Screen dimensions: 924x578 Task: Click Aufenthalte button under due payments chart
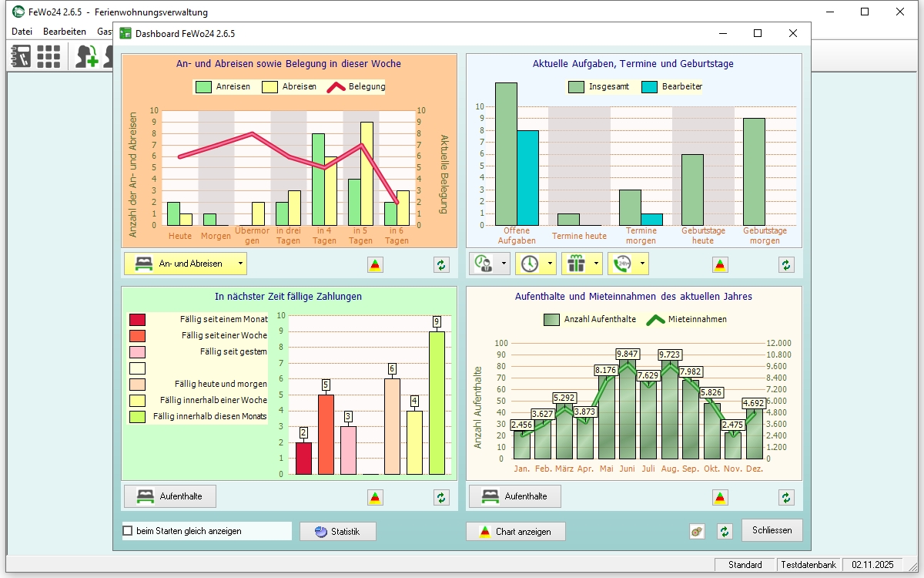[170, 496]
